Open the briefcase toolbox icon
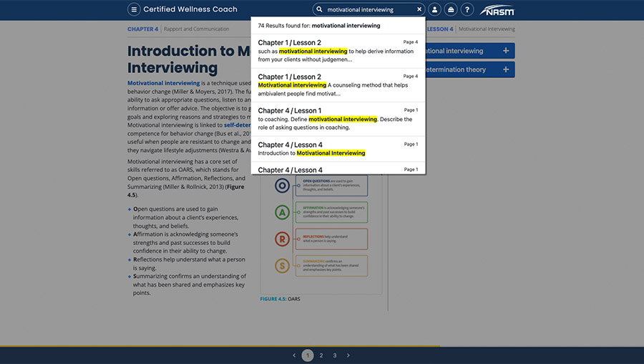644x364 pixels. click(451, 9)
